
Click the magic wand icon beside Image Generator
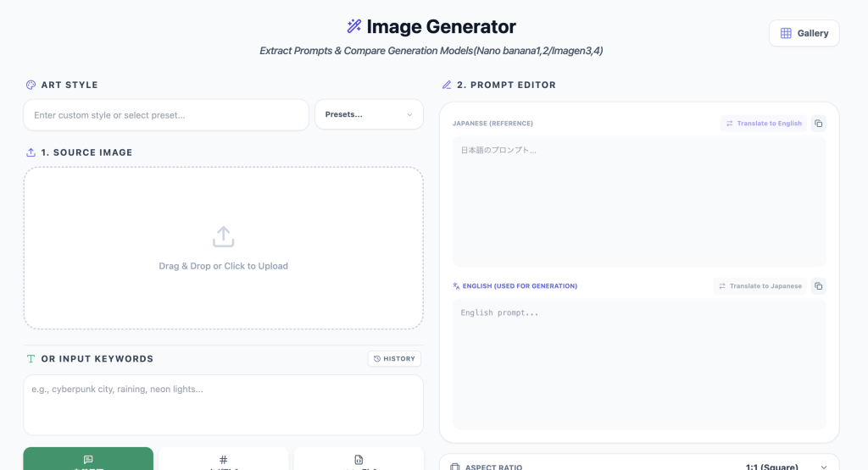(x=354, y=27)
